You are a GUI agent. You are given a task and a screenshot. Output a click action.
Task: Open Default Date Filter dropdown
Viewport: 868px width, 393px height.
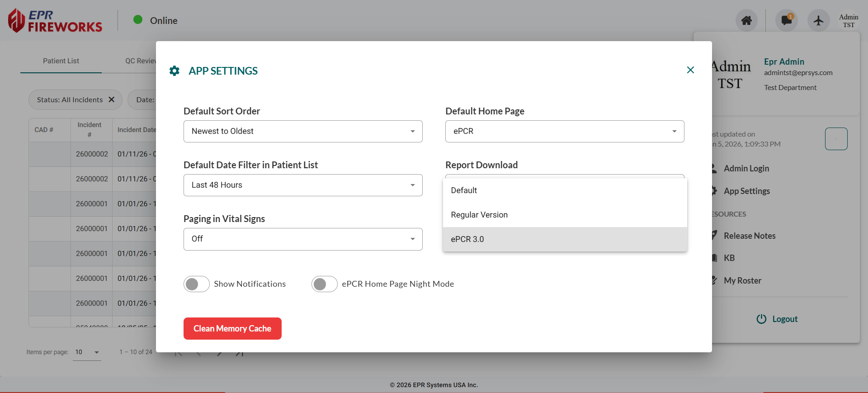pos(303,185)
